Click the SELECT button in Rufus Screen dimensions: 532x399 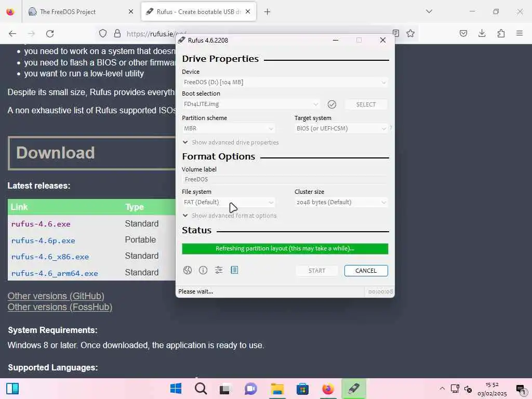coord(366,104)
